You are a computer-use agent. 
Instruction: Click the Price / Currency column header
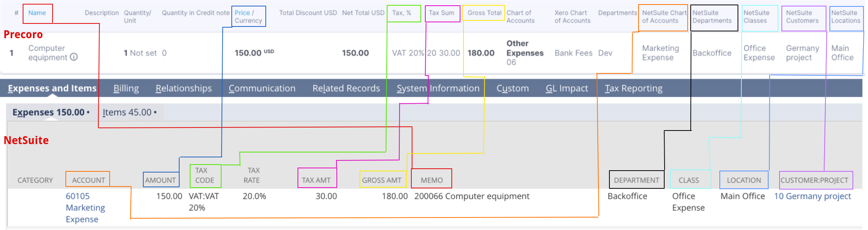click(248, 17)
